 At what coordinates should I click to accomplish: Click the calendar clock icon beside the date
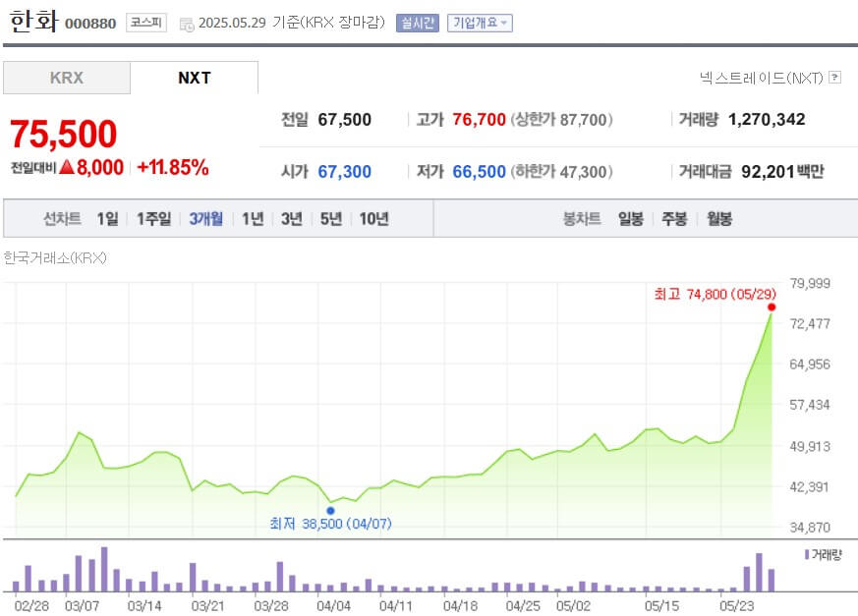187,25
